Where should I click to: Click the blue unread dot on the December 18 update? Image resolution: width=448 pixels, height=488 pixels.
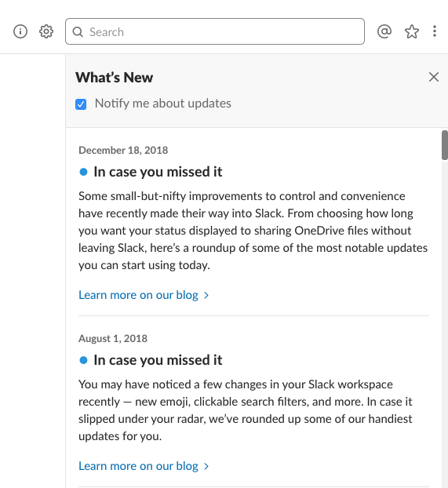(83, 172)
